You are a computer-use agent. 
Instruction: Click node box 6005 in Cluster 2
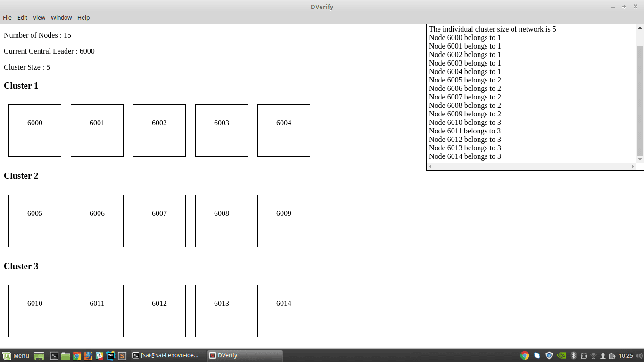35,221
